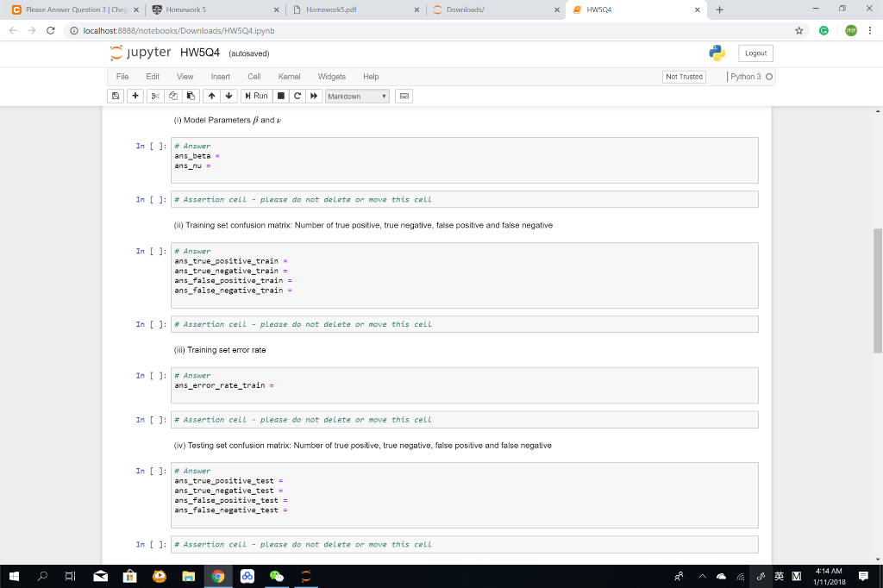Open the Kernel menu
Viewport: 883px width, 588px height.
click(289, 77)
